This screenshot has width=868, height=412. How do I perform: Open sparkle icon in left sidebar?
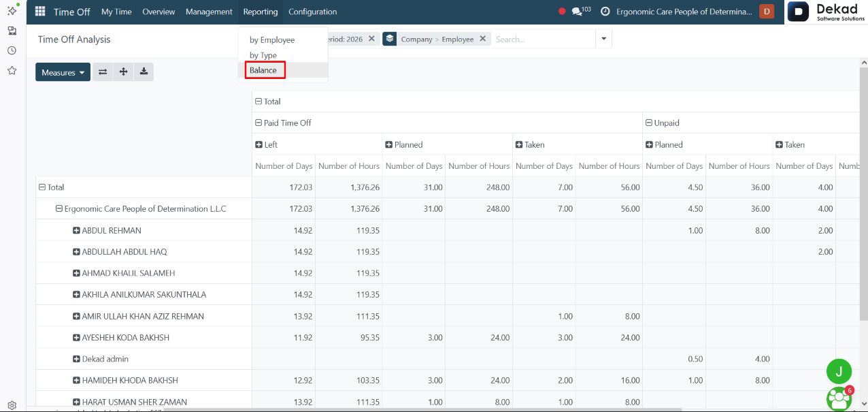(12, 11)
